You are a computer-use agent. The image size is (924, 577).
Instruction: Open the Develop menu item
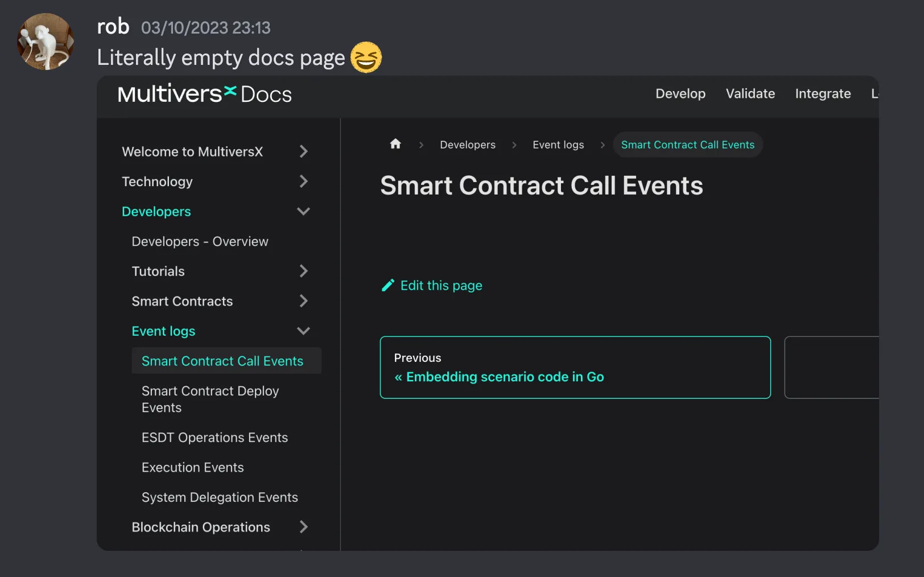pyautogui.click(x=680, y=93)
